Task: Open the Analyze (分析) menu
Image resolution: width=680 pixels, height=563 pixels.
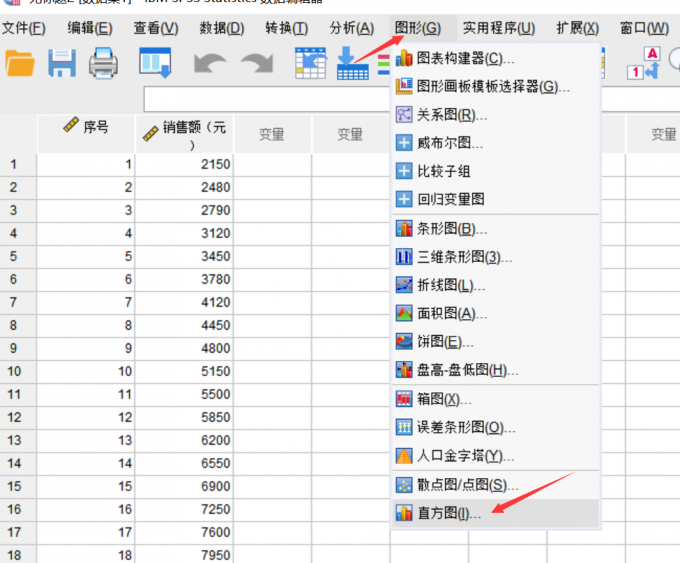Action: [x=352, y=28]
